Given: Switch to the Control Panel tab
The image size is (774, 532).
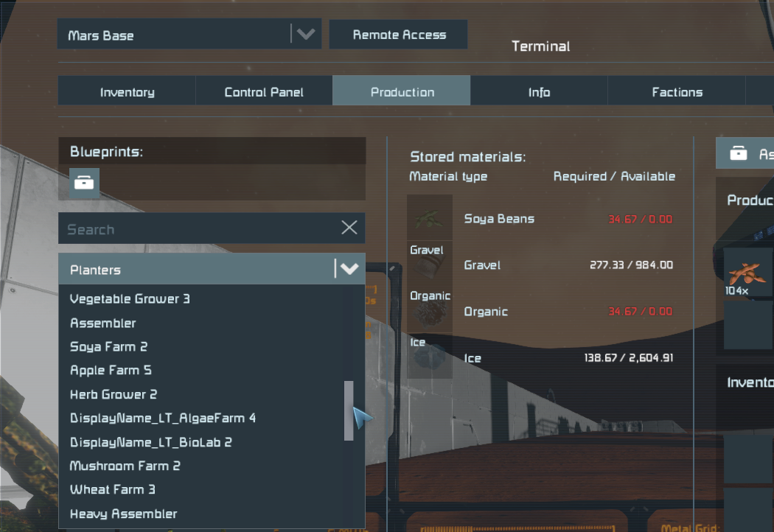Looking at the screenshot, I should point(264,91).
